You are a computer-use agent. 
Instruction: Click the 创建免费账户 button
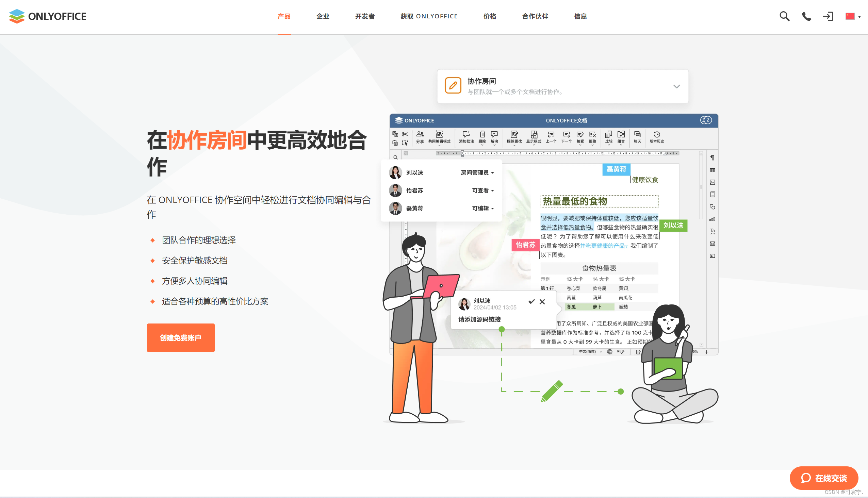181,337
